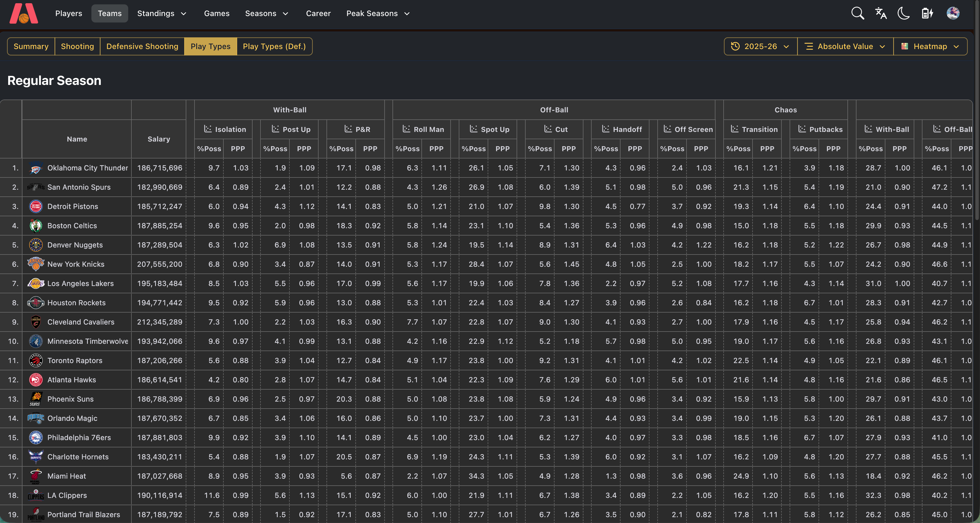Sort by Spot Up PPP column header
The image size is (980, 523).
[502, 149]
